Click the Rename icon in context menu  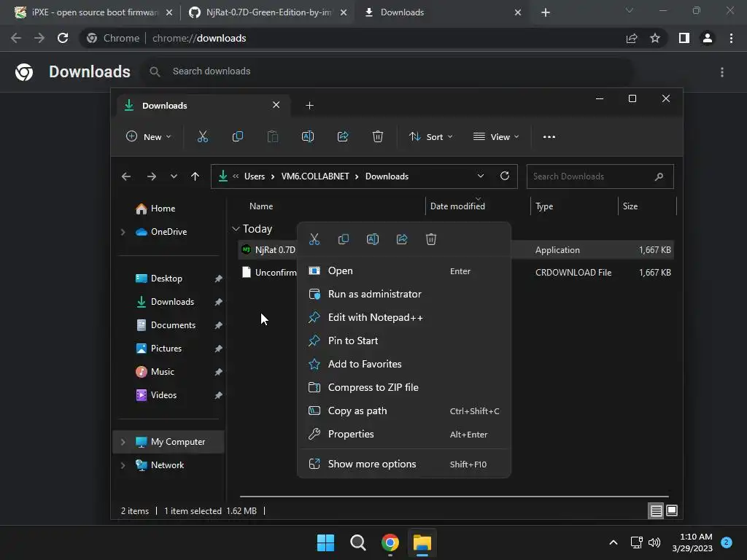coord(373,239)
